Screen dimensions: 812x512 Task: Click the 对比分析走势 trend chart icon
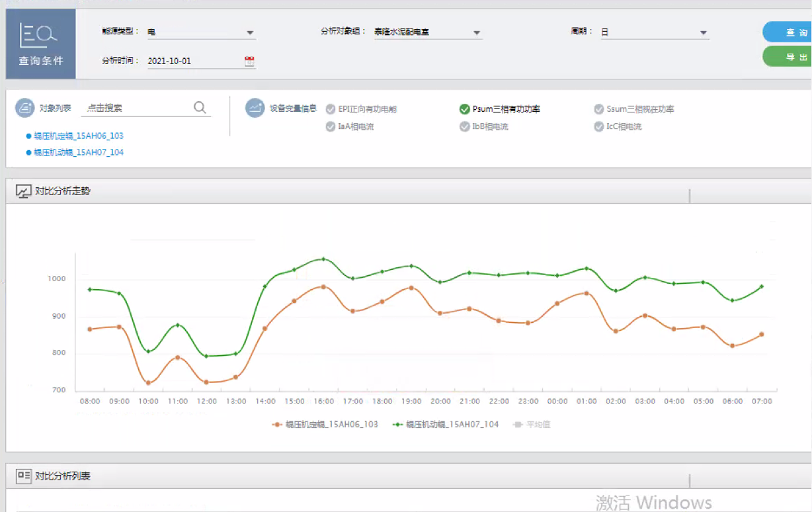(23, 191)
